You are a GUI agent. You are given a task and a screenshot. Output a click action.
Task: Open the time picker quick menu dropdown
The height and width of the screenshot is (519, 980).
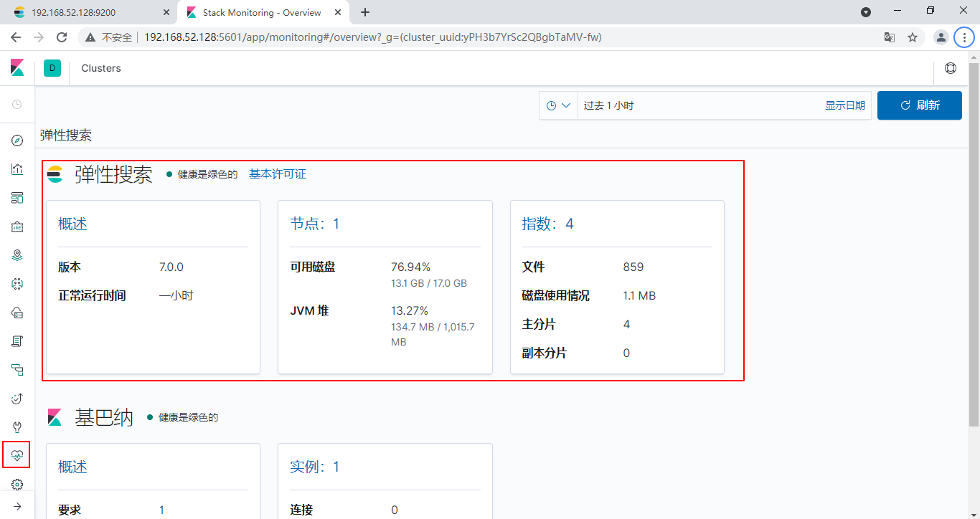(558, 105)
